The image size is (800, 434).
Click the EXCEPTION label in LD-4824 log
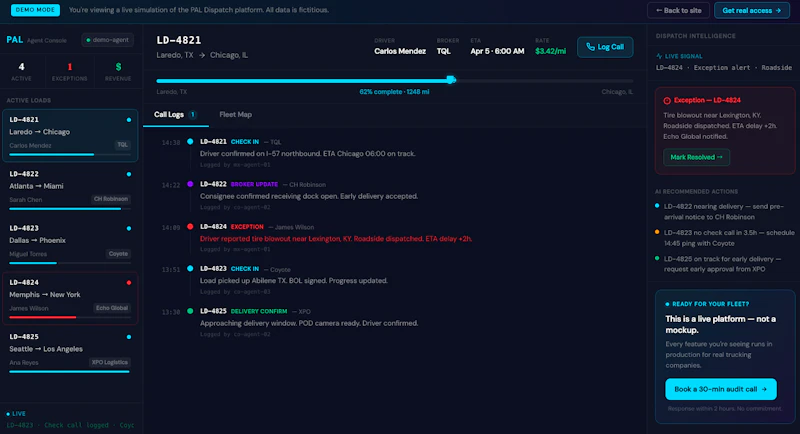(247, 227)
